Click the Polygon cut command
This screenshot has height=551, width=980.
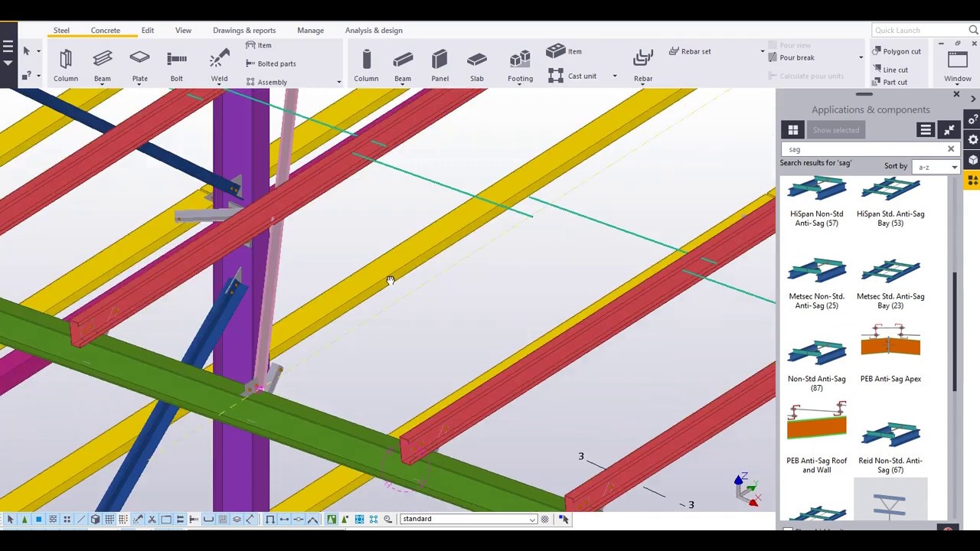(896, 51)
